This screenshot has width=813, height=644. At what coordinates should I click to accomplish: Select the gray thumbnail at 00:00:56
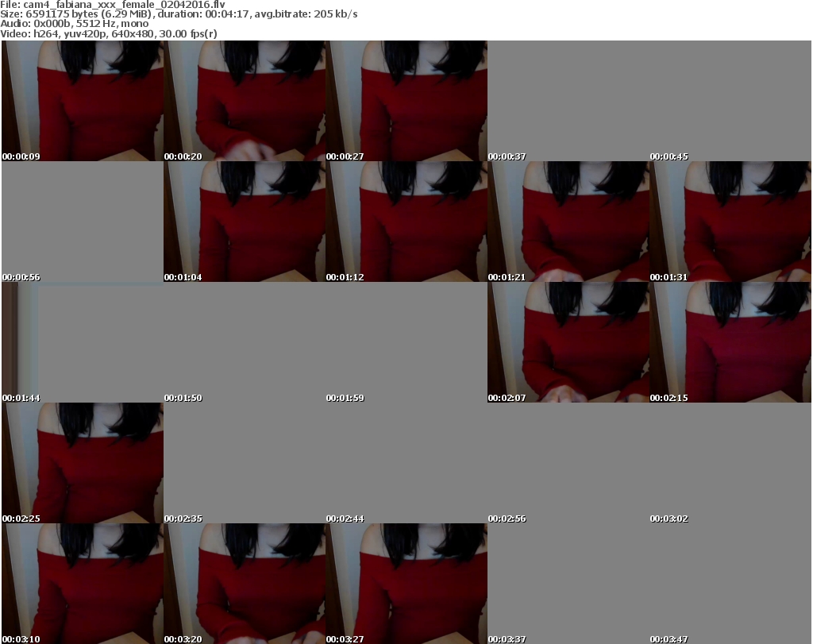[83, 222]
